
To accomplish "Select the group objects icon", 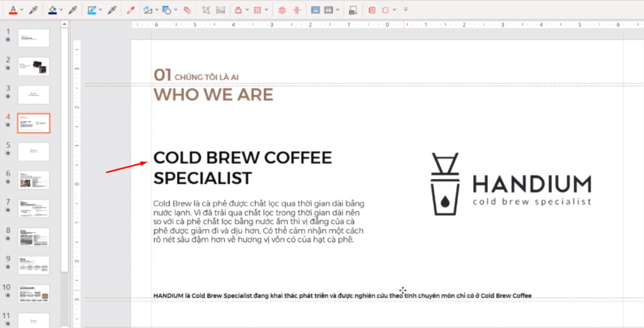I will 188,9.
